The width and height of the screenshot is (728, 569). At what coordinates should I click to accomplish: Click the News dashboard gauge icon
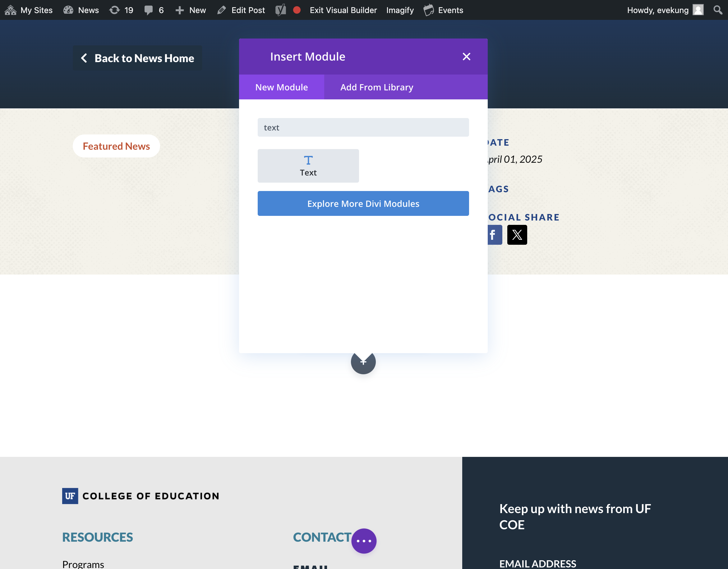click(x=68, y=10)
